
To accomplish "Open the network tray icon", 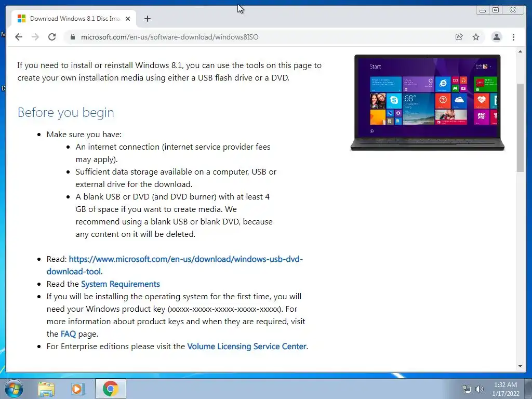I will (x=467, y=389).
